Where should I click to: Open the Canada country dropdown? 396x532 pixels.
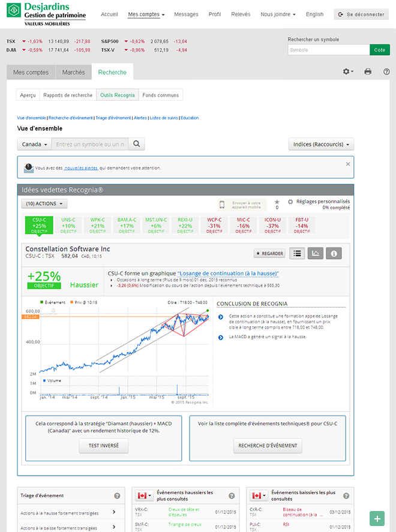pos(34,144)
